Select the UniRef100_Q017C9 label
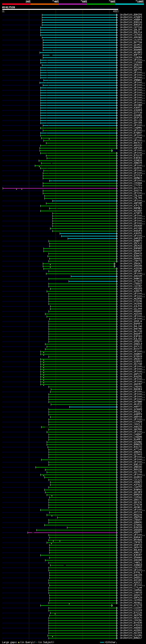146x644 pixels. [x=131, y=188]
